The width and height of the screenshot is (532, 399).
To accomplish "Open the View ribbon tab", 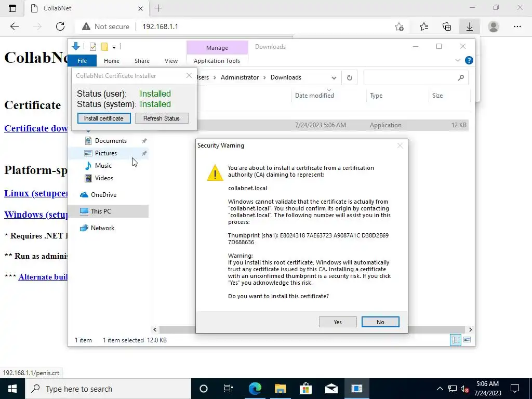I will pyautogui.click(x=171, y=61).
